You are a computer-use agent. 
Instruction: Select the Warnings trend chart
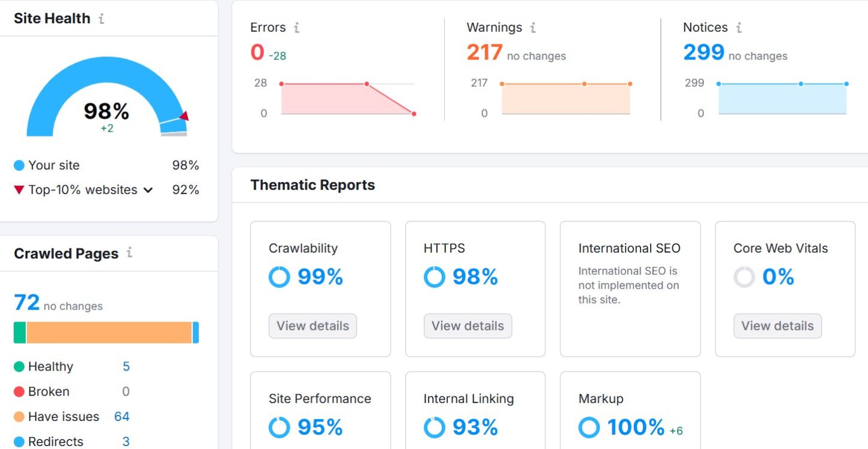(566, 98)
